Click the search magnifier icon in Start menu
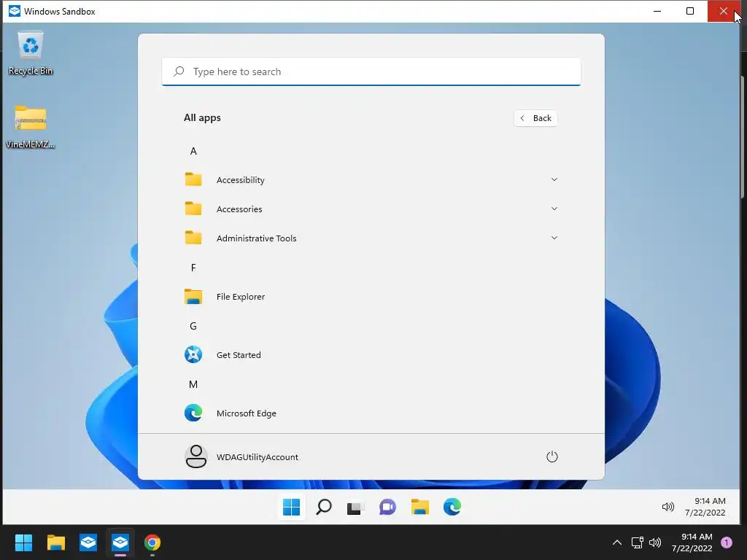 tap(179, 71)
